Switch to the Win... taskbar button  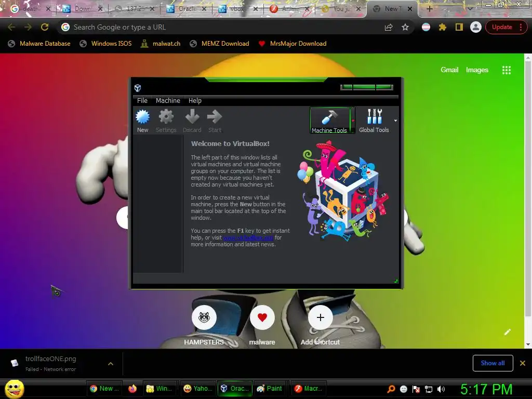pyautogui.click(x=159, y=389)
